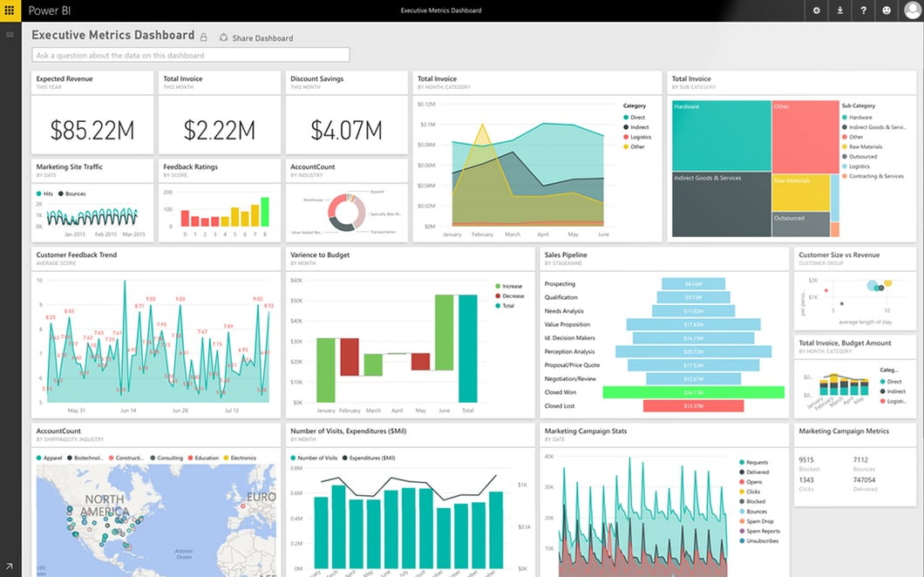The height and width of the screenshot is (577, 924).
Task: Open your account profile avatar
Action: (x=910, y=10)
